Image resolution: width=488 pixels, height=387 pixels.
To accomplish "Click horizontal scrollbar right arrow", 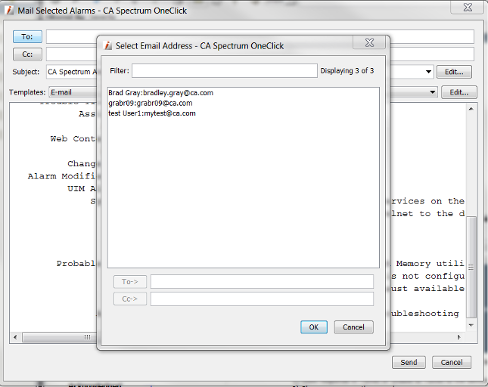I will click(459, 337).
